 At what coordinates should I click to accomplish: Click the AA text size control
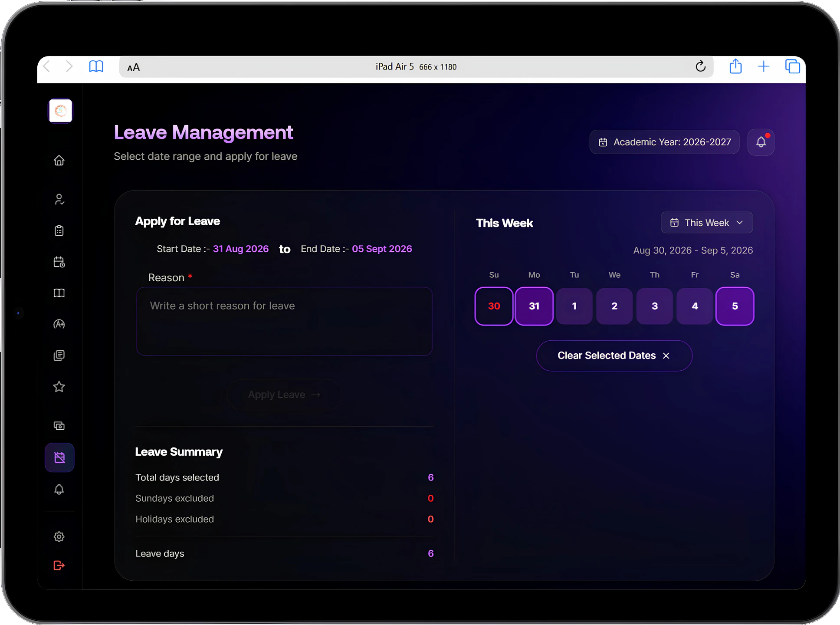(134, 67)
